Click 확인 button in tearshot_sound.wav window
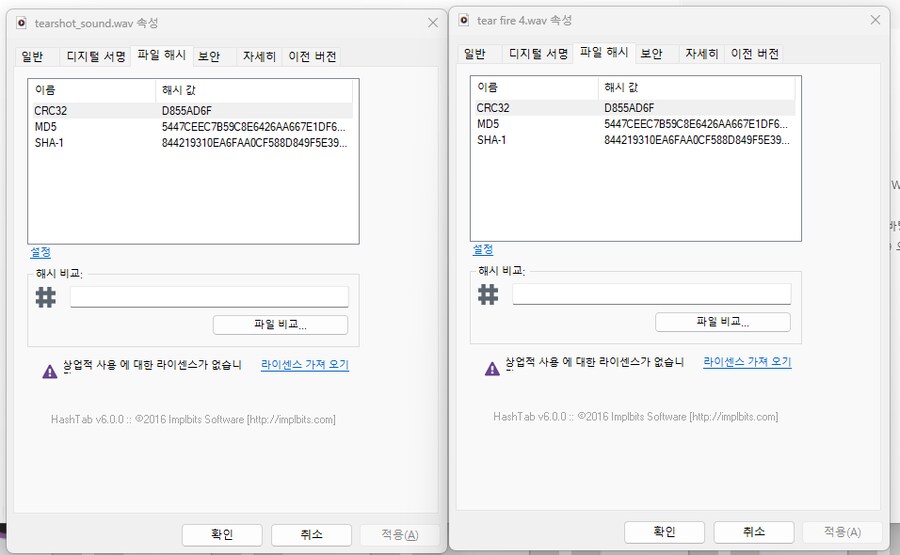Screen dimensions: 900x555 pyautogui.click(x=222, y=535)
